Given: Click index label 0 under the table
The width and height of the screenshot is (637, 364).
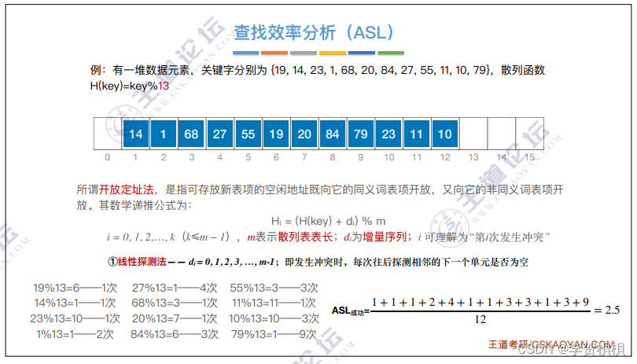Looking at the screenshot, I should click(107, 157).
